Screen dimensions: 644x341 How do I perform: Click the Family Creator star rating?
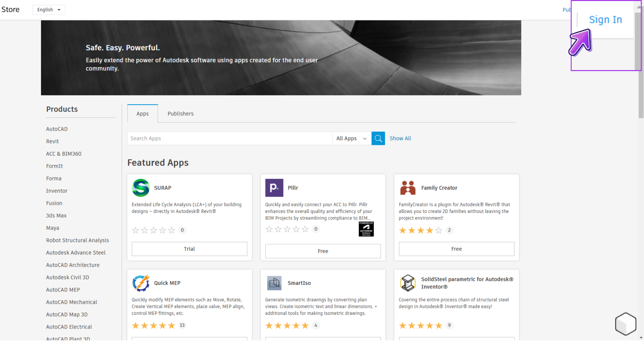[x=420, y=230]
